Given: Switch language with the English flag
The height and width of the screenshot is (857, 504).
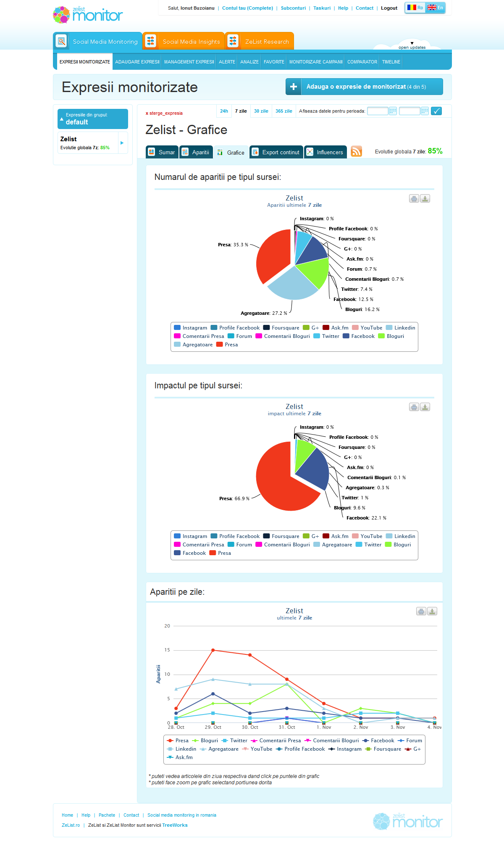Looking at the screenshot, I should coord(435,8).
